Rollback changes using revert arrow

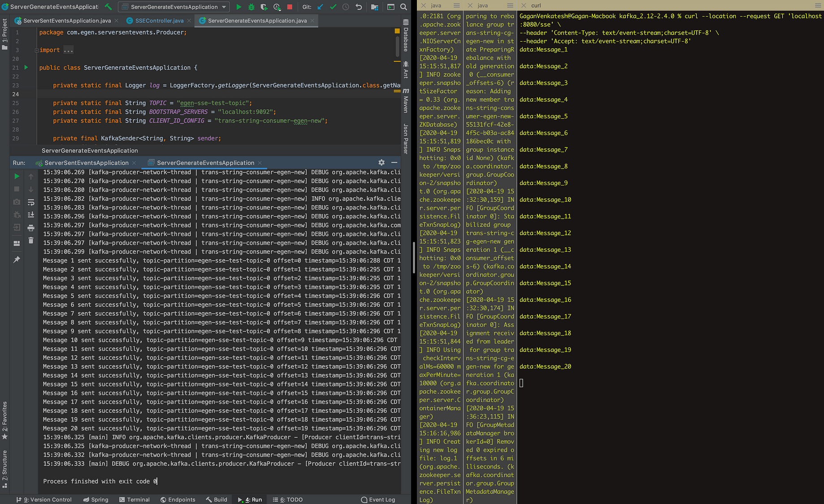[359, 7]
